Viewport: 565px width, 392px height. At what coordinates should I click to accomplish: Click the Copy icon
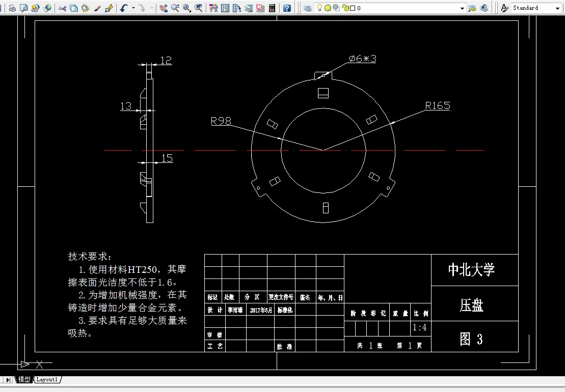(74, 8)
